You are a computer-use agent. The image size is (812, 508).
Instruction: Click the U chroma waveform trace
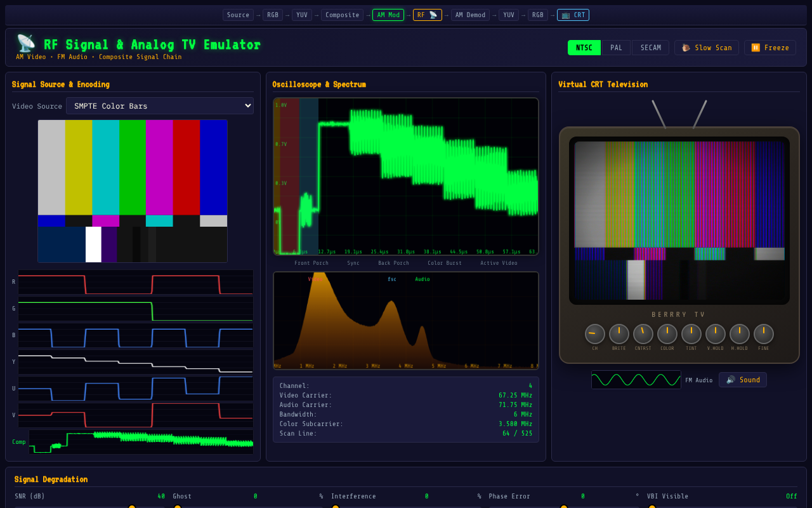(x=136, y=389)
